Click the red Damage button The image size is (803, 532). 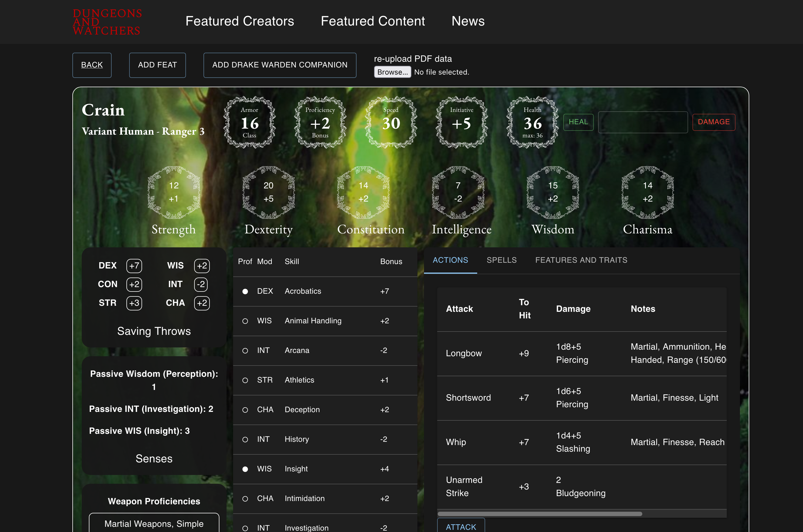(713, 122)
